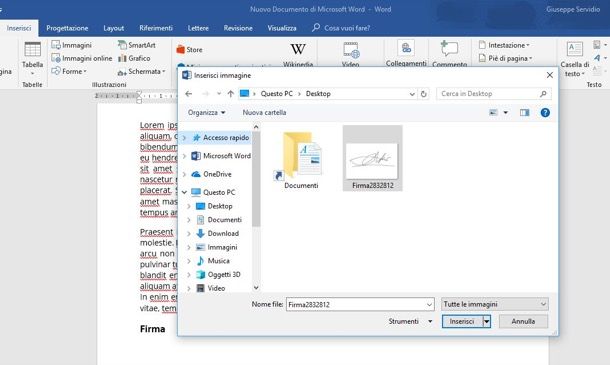Switch to the Revisione ribbon tab
The height and width of the screenshot is (365, 610).
point(238,28)
